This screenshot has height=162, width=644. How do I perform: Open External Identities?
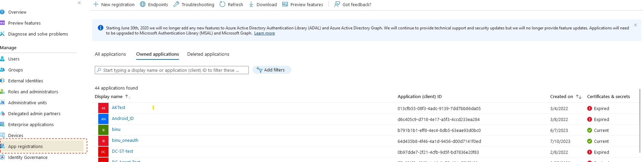point(26,81)
